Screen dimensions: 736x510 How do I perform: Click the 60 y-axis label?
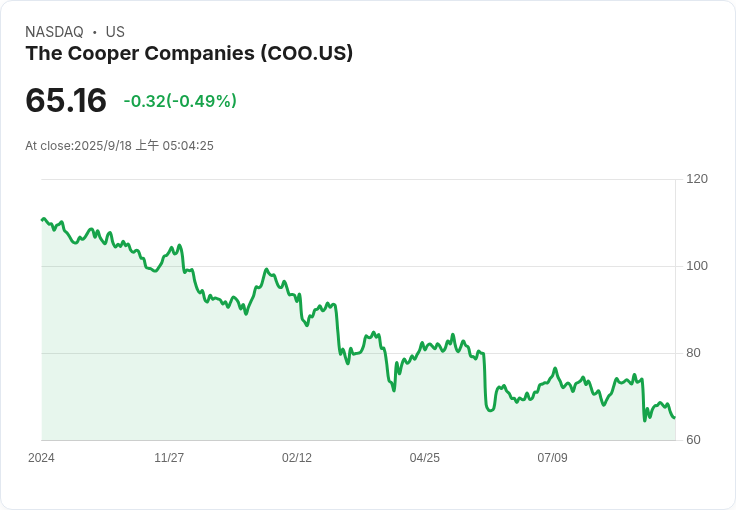(693, 440)
